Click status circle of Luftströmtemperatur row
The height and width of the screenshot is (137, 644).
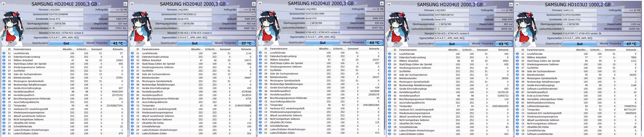517,106
